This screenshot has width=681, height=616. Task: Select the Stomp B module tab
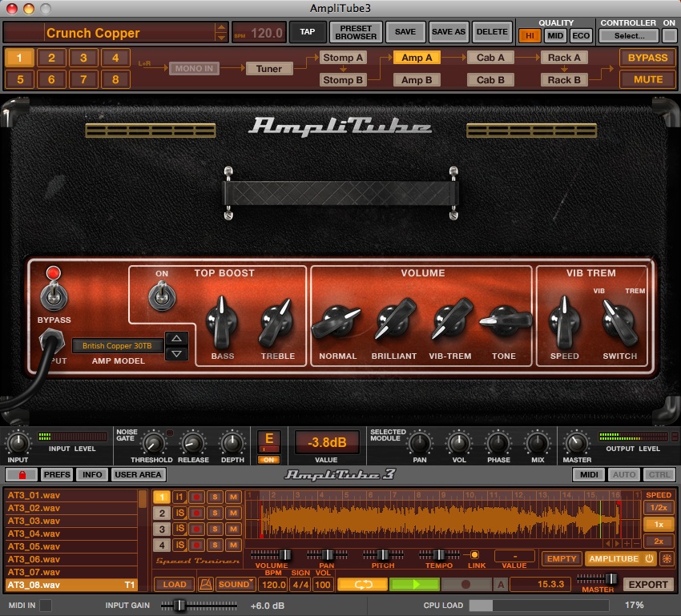pos(343,80)
